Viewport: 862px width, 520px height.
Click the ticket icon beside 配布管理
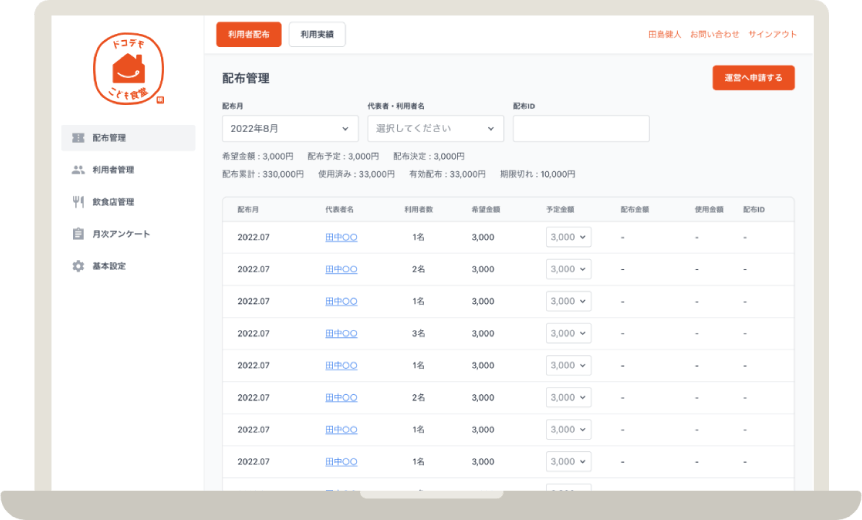[78, 138]
